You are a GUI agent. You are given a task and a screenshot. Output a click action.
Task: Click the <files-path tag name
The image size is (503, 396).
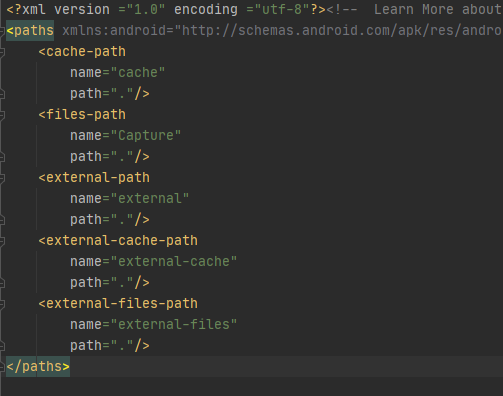click(82, 115)
